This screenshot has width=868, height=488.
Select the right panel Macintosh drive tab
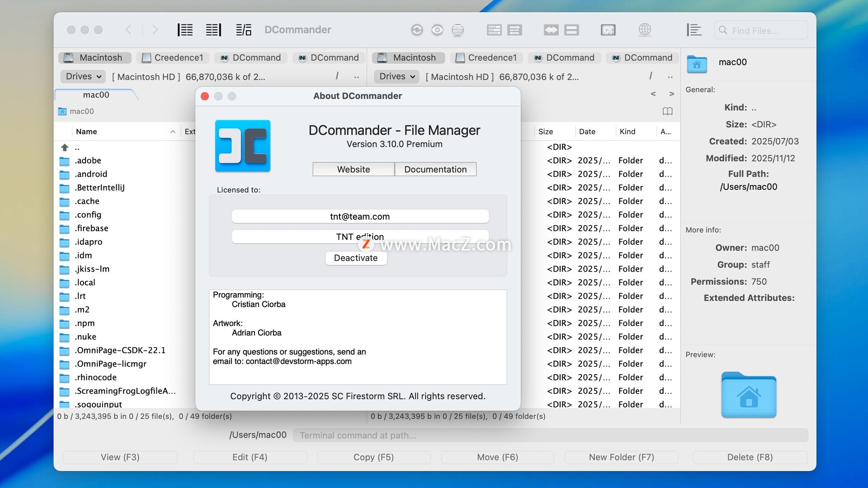pos(408,57)
